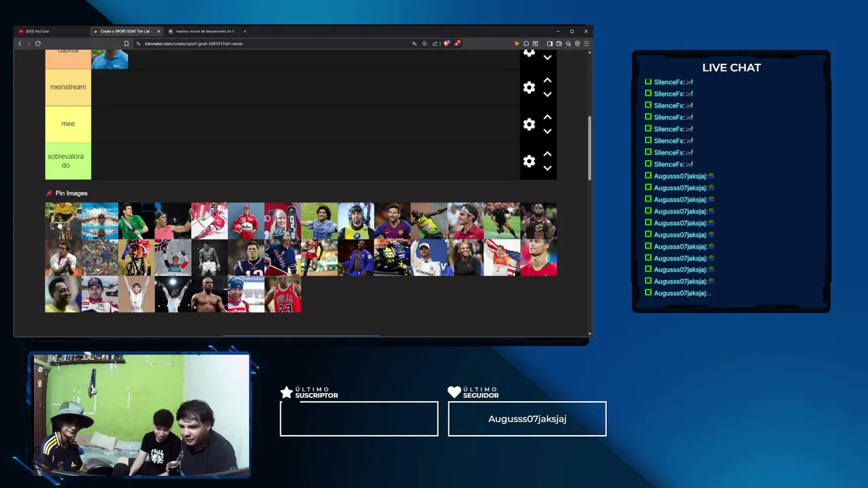
Task: Open the Leo AI sparkle icon
Action: coord(568,43)
